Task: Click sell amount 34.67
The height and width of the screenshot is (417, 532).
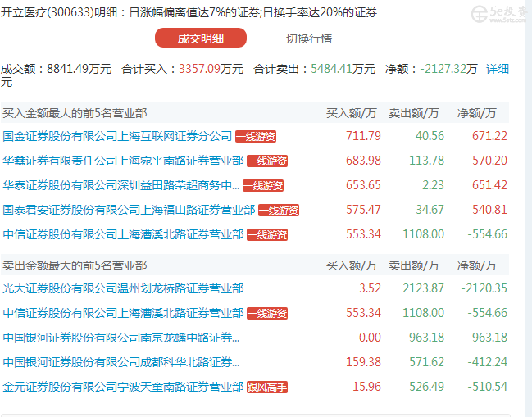Action: (x=430, y=210)
